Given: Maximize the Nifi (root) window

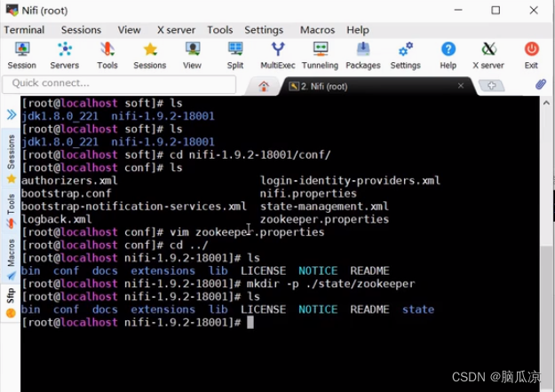Looking at the screenshot, I should (x=496, y=10).
